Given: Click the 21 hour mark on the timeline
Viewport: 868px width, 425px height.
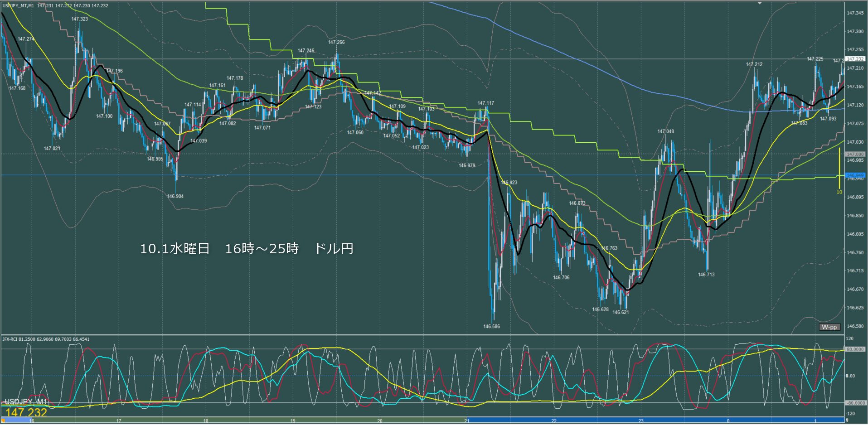Looking at the screenshot, I should (467, 421).
